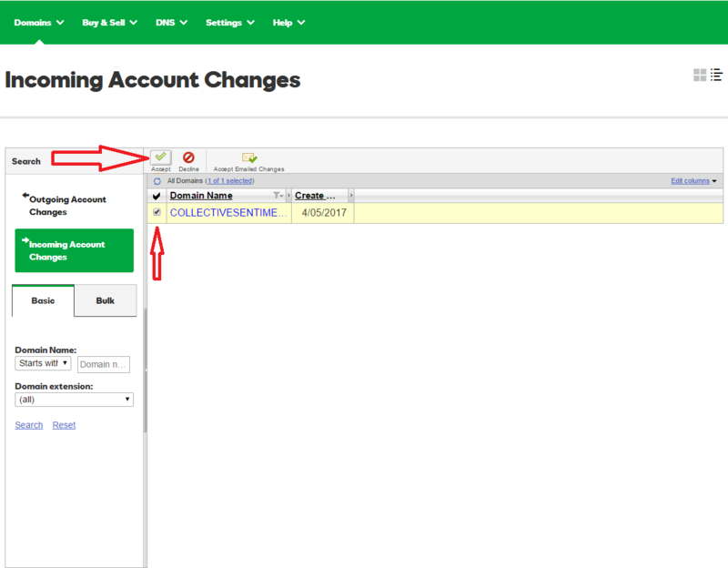Screen dimensions: 728x568
Task: Toggle the select-all checkmark in table header
Action: pos(157,196)
